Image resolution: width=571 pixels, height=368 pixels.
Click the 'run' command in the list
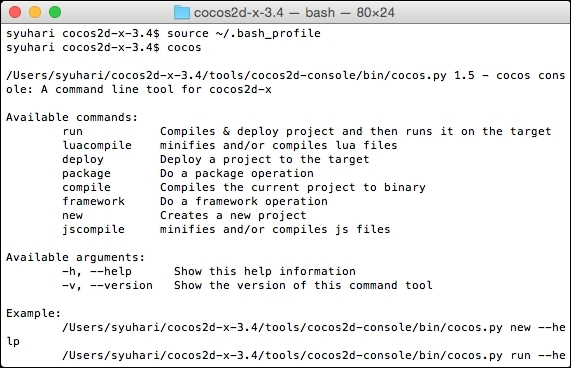[x=72, y=131]
